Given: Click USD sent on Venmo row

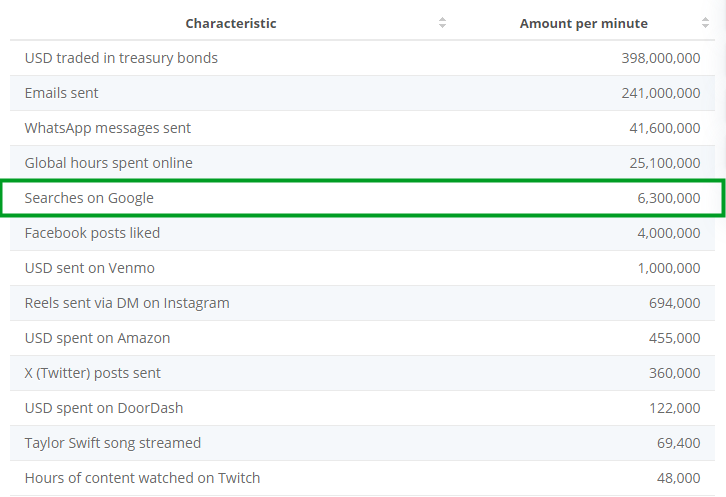Looking at the screenshot, I should click(x=363, y=268).
